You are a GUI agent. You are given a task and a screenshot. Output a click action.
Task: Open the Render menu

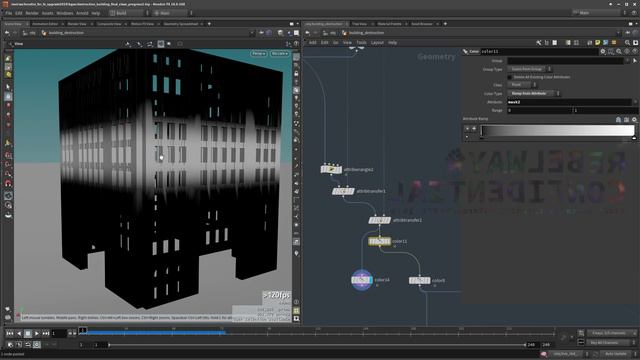32,13
